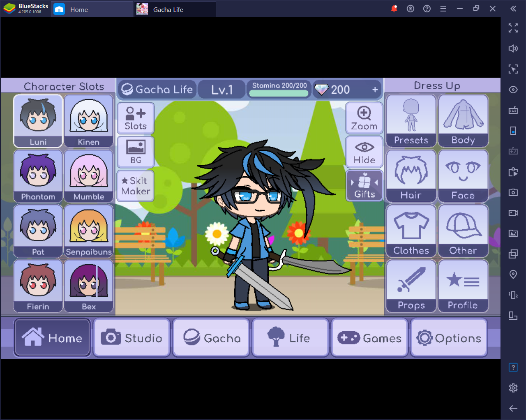526x420 pixels.
Task: Start screen recording from the sidebar
Action: point(513,213)
